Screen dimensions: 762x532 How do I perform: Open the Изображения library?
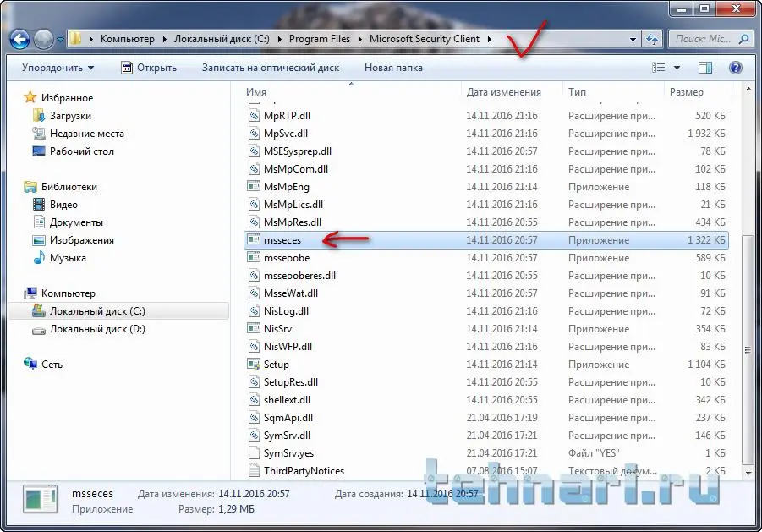tap(82, 240)
